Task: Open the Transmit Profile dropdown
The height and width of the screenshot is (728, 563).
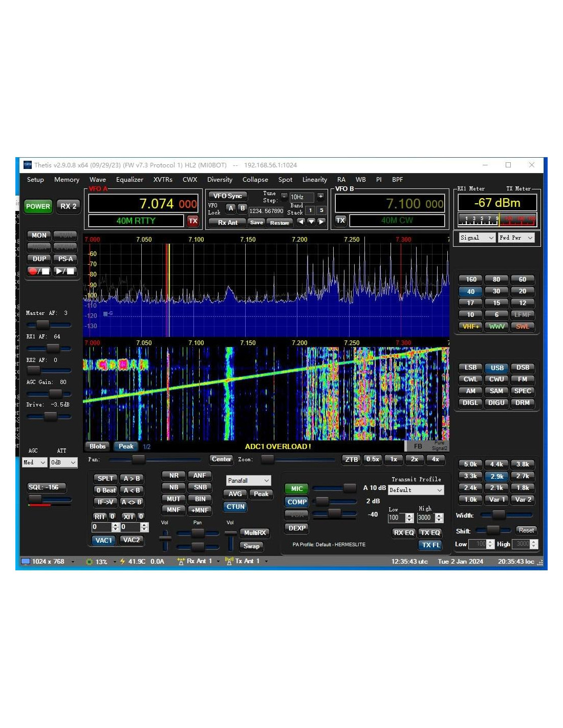Action: pyautogui.click(x=416, y=490)
